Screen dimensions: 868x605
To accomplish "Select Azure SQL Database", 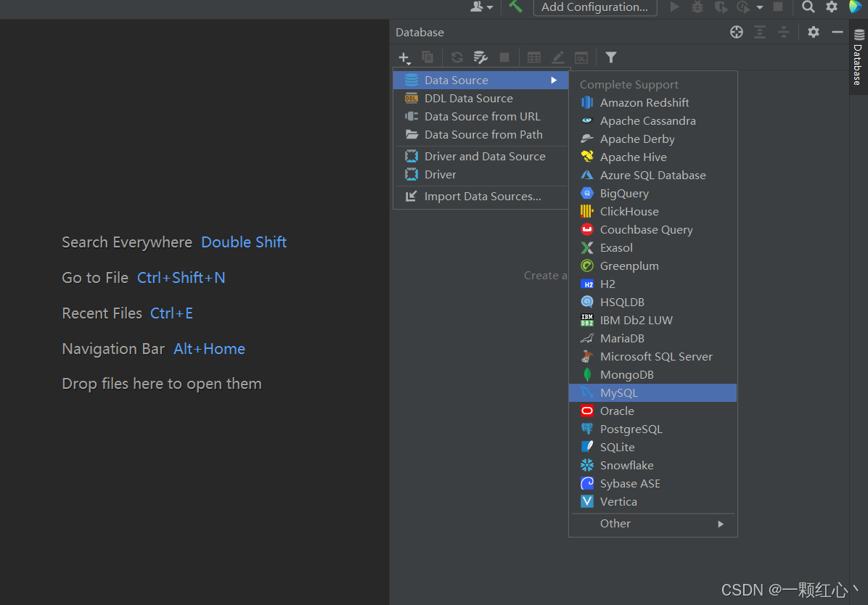I will [x=652, y=176].
